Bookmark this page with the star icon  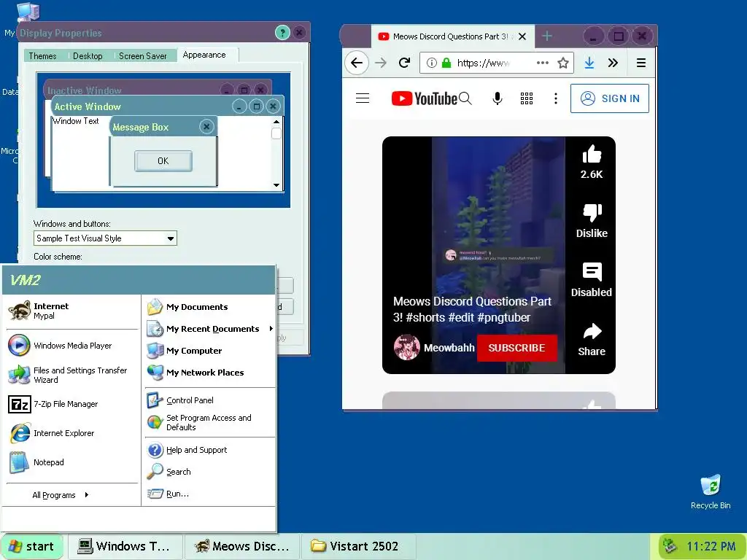pos(563,63)
